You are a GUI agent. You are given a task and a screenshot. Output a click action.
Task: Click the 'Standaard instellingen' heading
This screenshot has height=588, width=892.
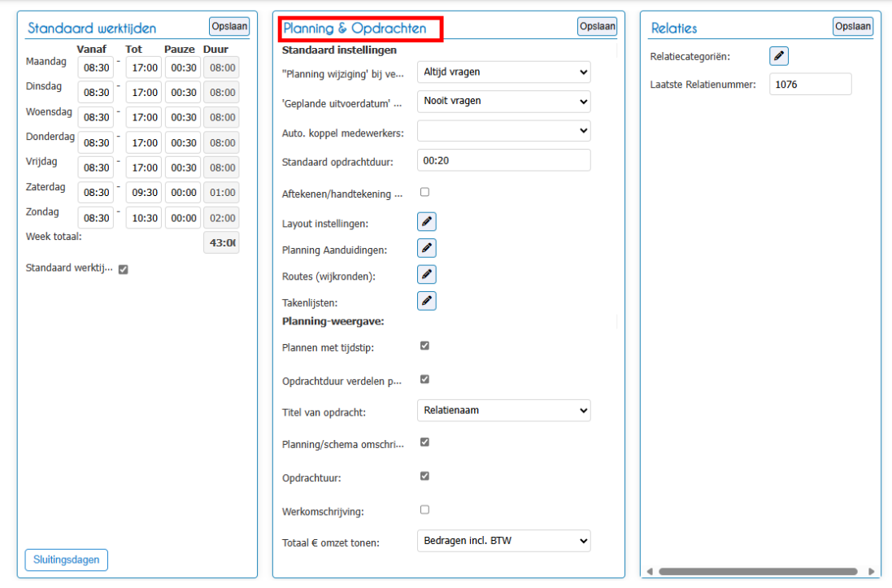(x=340, y=50)
